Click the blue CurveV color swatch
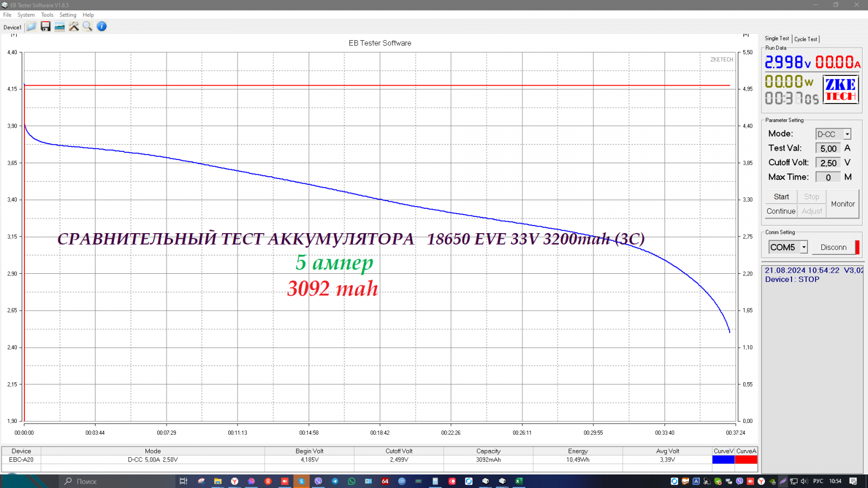868x488 pixels. [723, 460]
